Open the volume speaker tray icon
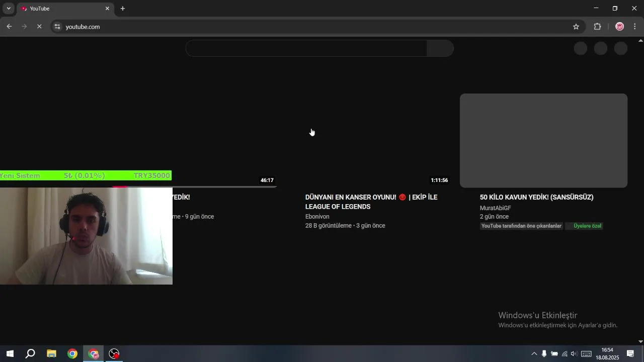 (574, 354)
